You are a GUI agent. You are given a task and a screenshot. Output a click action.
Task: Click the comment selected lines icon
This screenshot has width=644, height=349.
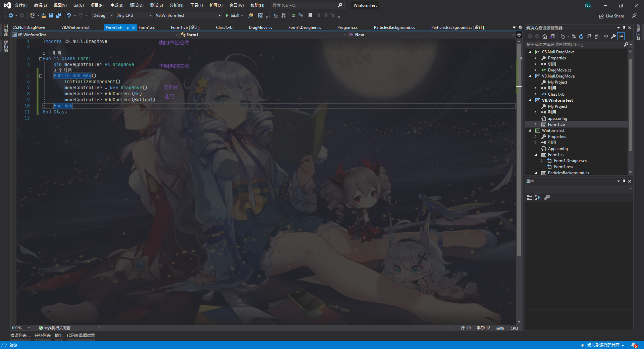point(293,15)
